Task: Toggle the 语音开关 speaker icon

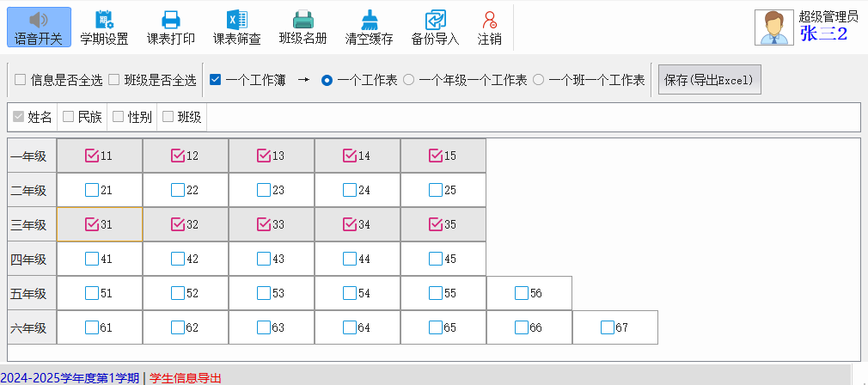Action: pyautogui.click(x=38, y=19)
